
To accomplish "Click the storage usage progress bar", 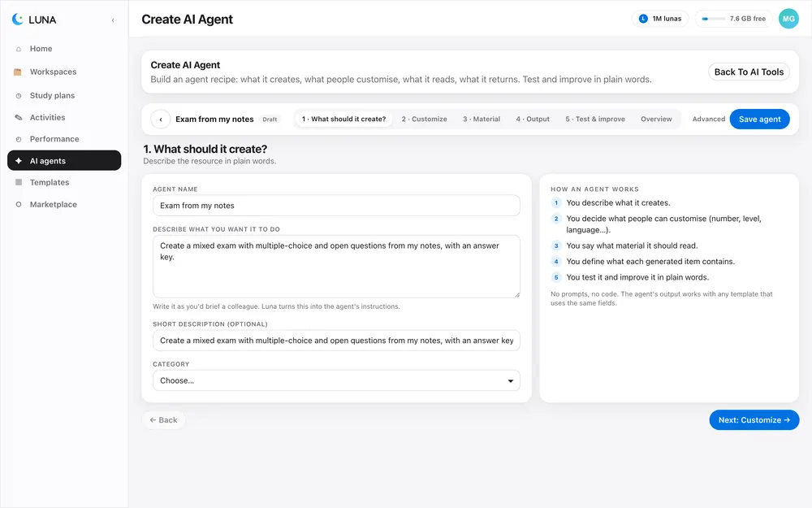I will 713,19.
